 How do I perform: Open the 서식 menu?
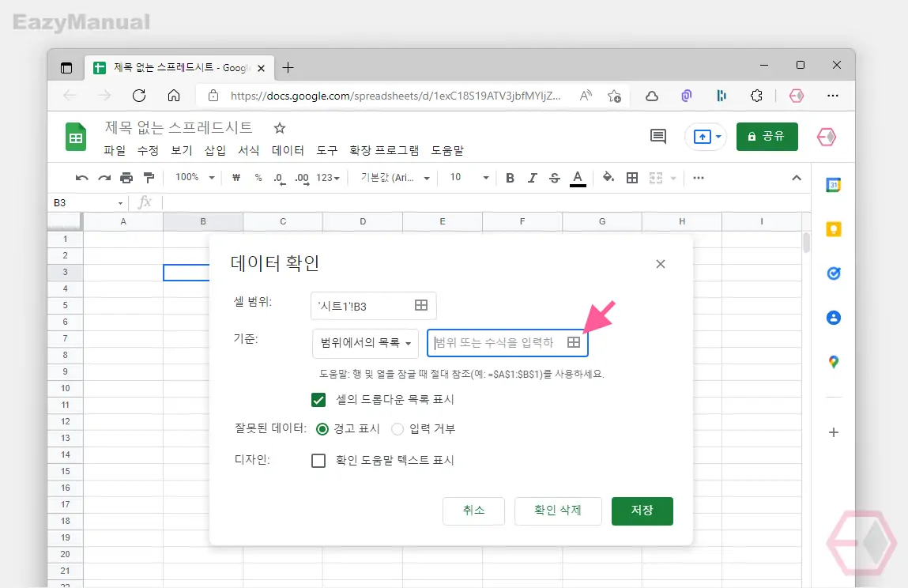pyautogui.click(x=248, y=151)
